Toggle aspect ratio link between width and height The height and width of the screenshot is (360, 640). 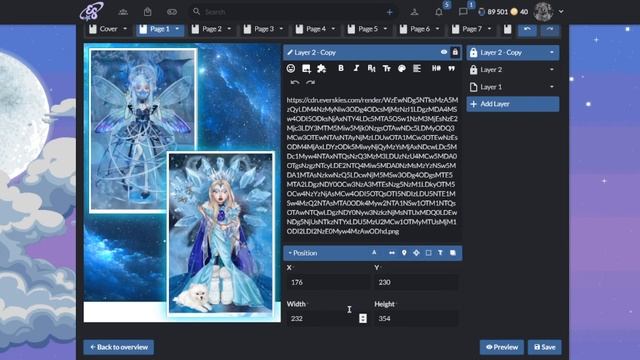click(x=363, y=318)
